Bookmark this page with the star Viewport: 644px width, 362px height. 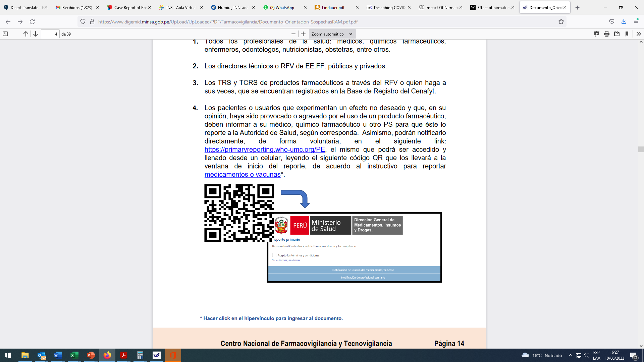pos(561,21)
